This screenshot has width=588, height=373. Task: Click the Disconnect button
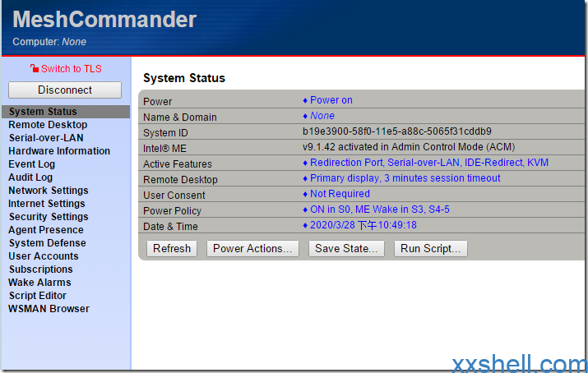(x=65, y=90)
